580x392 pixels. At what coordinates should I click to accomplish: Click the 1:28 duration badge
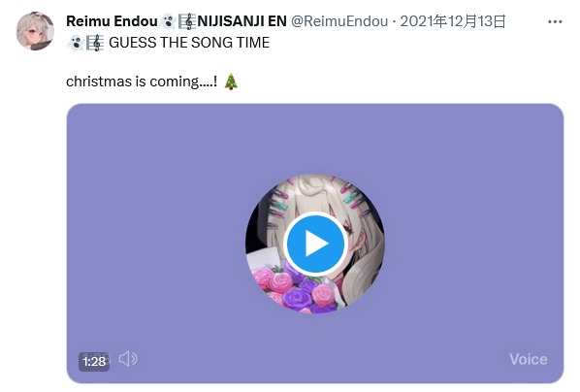click(94, 361)
